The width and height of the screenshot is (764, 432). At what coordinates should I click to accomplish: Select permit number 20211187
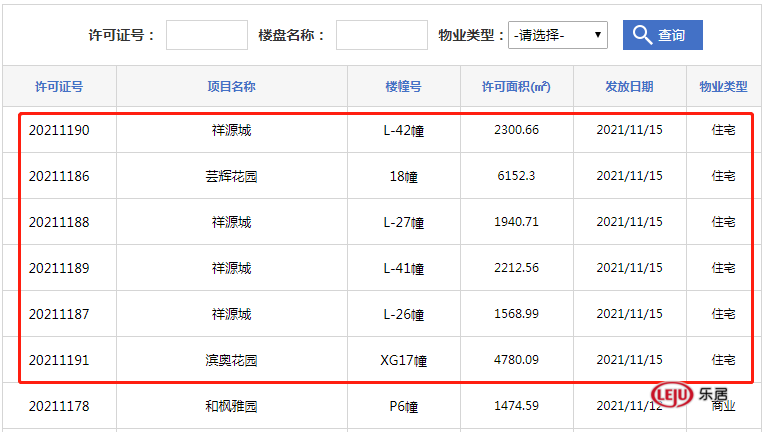coord(59,314)
